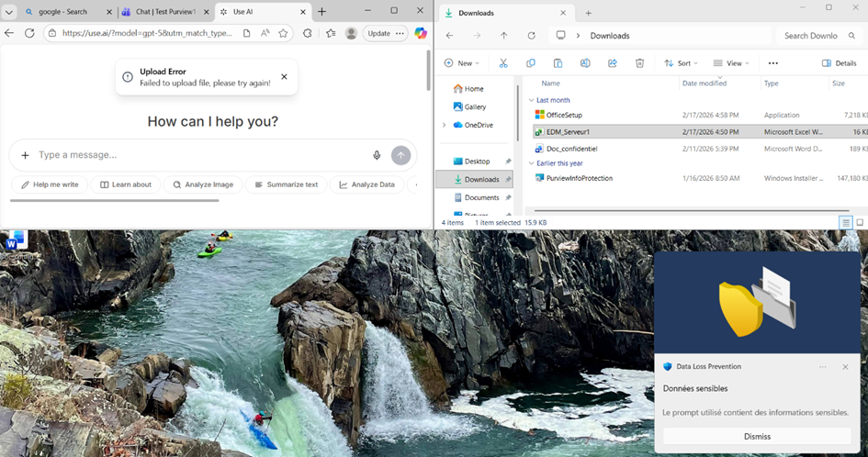Toggle the Details pane in Explorer
868x457 pixels.
click(x=839, y=63)
